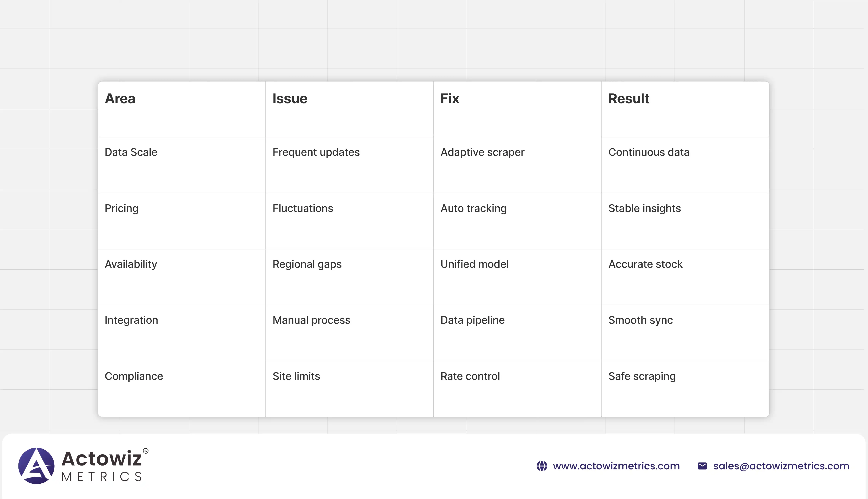Click the 'Safe scraping' result cell
Image resolution: width=868 pixels, height=499 pixels.
click(x=641, y=376)
